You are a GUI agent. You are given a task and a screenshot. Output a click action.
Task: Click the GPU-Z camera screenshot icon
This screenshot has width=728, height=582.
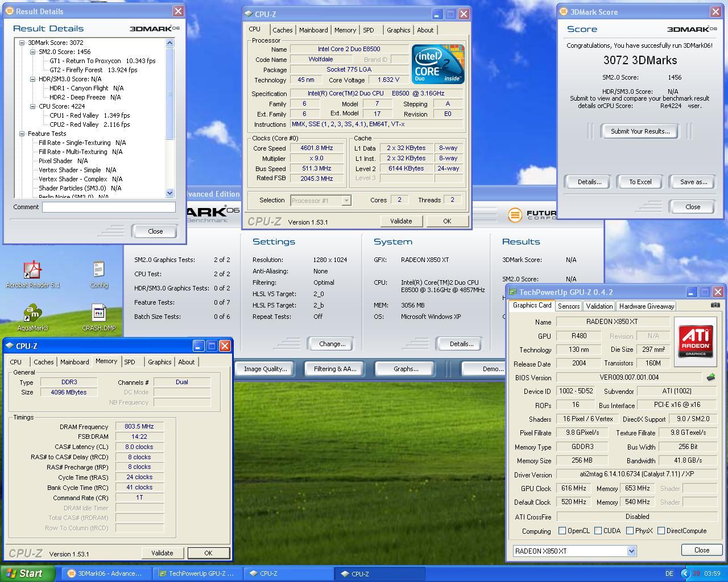pos(715,305)
